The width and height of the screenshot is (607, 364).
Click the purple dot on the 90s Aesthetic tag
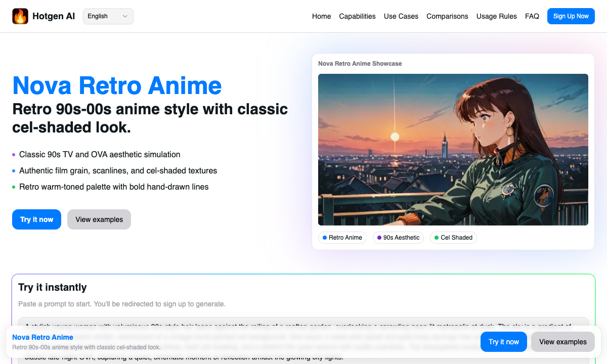click(380, 237)
